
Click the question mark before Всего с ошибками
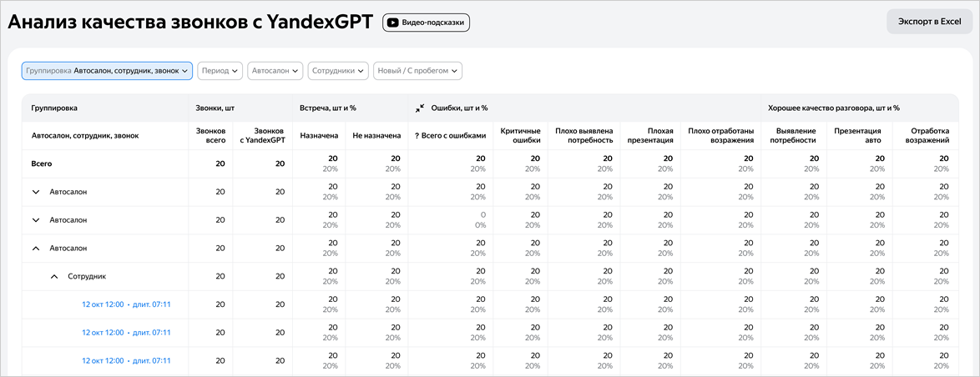tap(417, 136)
